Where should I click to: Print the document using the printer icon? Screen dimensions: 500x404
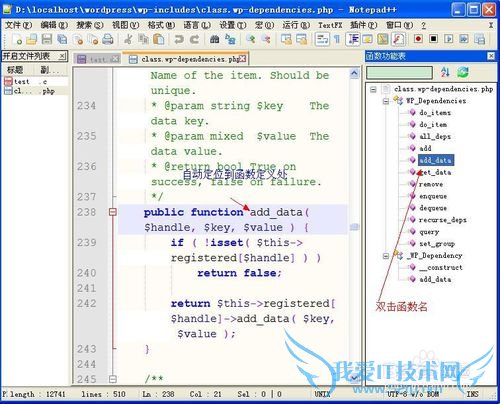coord(108,39)
